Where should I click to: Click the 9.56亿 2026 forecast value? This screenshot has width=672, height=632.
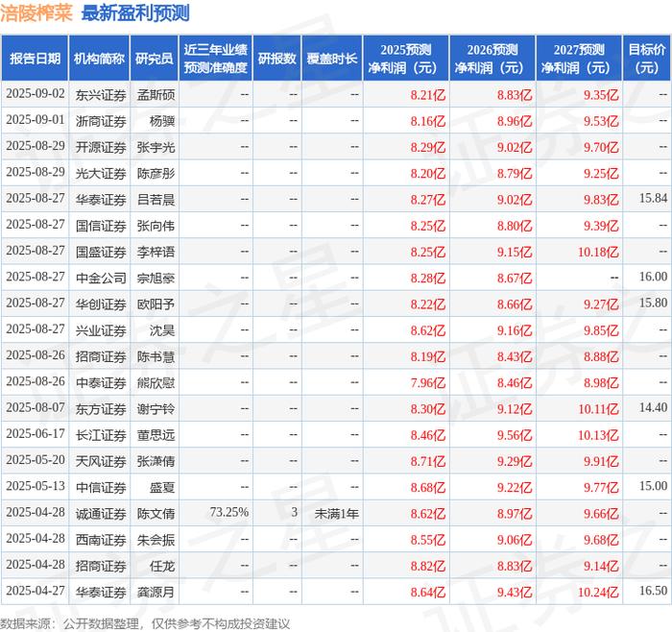pyautogui.click(x=515, y=435)
